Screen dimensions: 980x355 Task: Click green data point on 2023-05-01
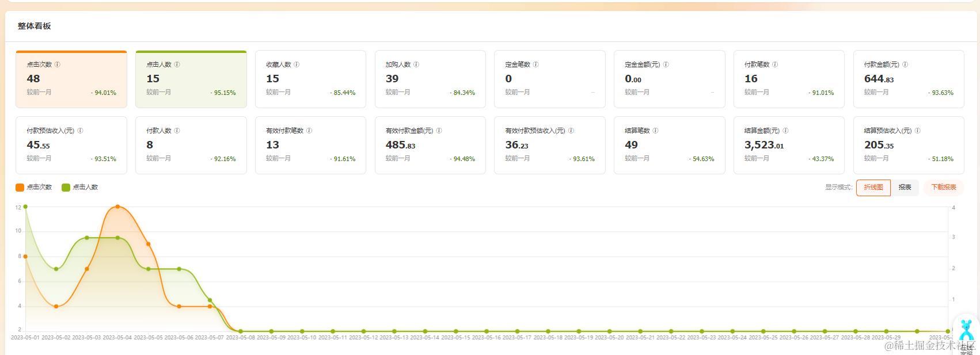point(25,207)
